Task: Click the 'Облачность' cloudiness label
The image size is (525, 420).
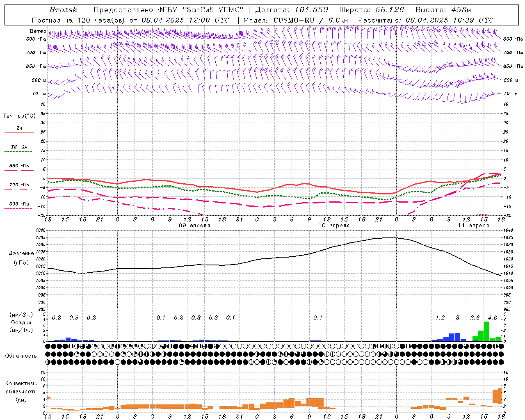Action: click(21, 356)
